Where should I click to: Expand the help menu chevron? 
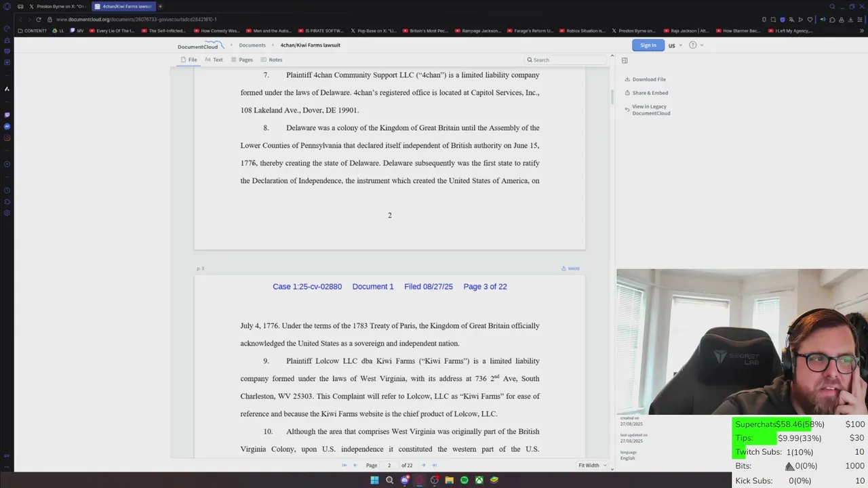click(701, 45)
